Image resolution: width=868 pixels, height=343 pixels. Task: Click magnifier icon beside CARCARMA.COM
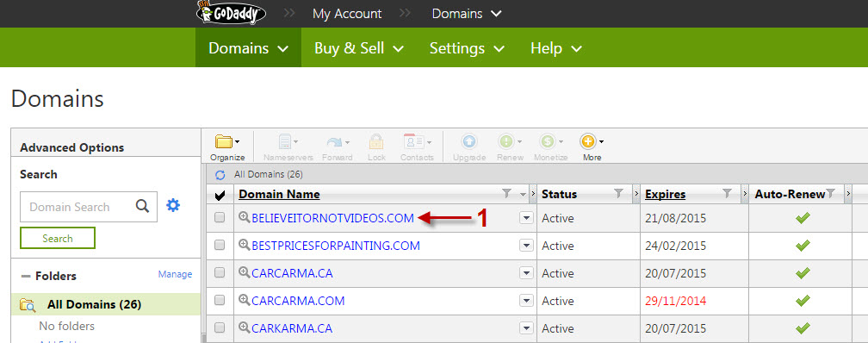click(245, 300)
